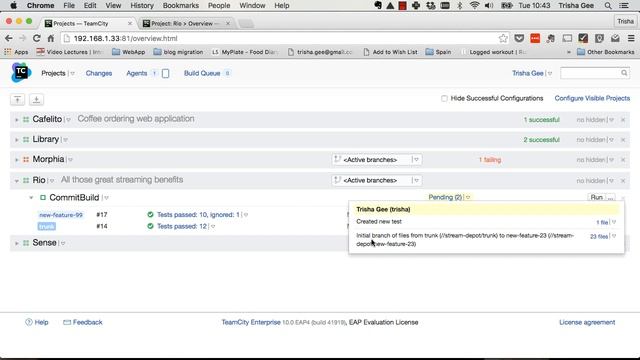Open the License agreement link

coord(587,322)
